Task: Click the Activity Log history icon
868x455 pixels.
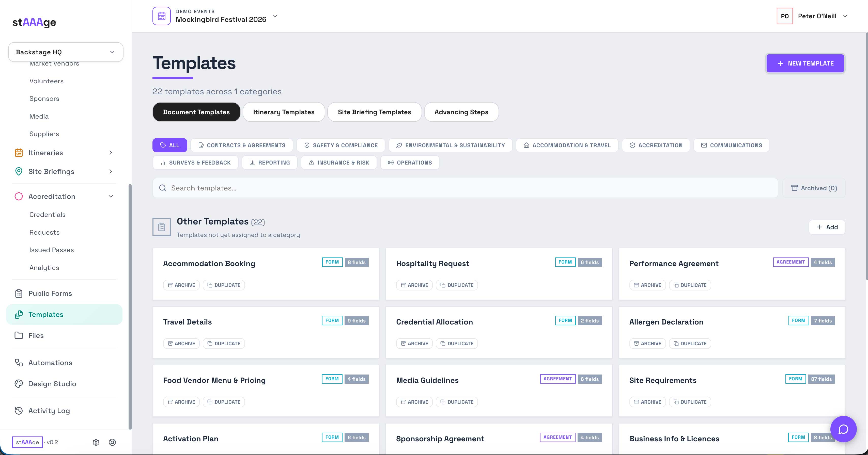Action: 19,411
